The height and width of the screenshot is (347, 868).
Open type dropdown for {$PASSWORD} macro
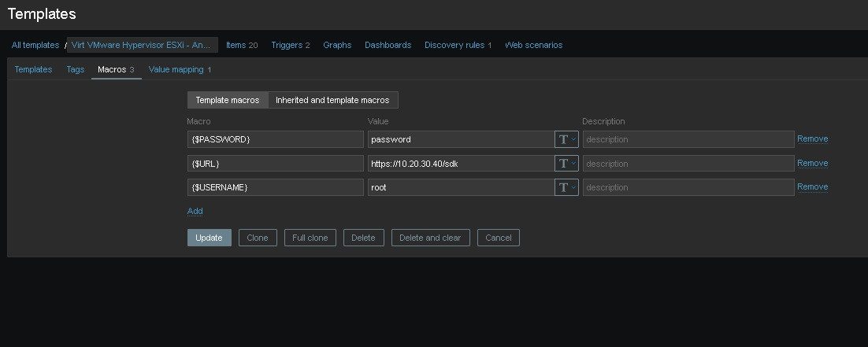click(x=566, y=139)
